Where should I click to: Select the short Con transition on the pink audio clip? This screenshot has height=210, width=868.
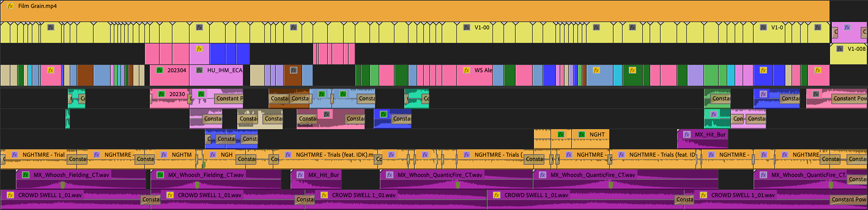click(738, 119)
